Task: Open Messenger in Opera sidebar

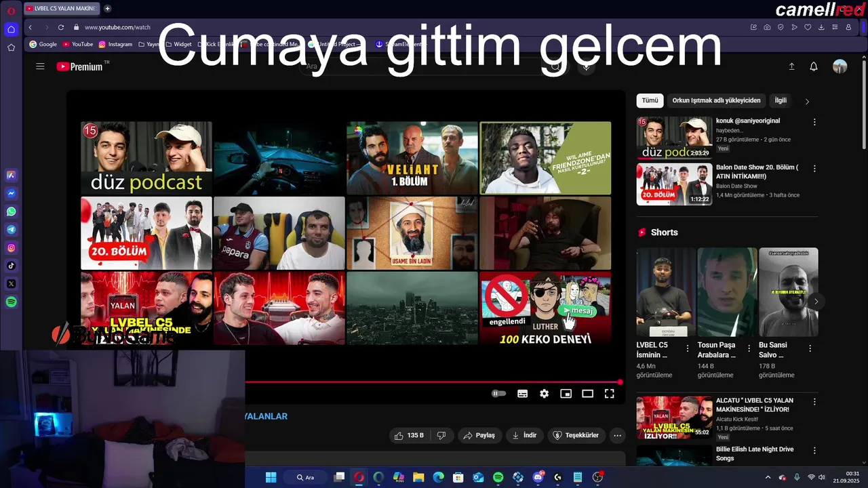Action: click(x=11, y=193)
